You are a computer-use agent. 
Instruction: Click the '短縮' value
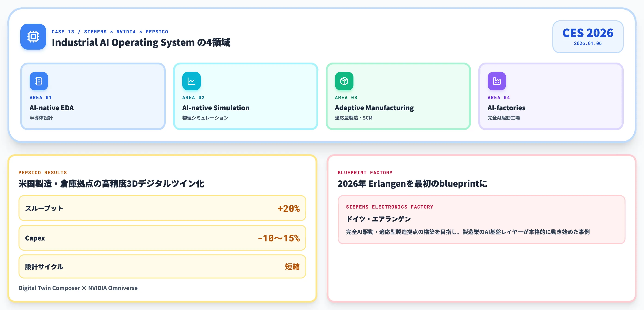coord(292,267)
